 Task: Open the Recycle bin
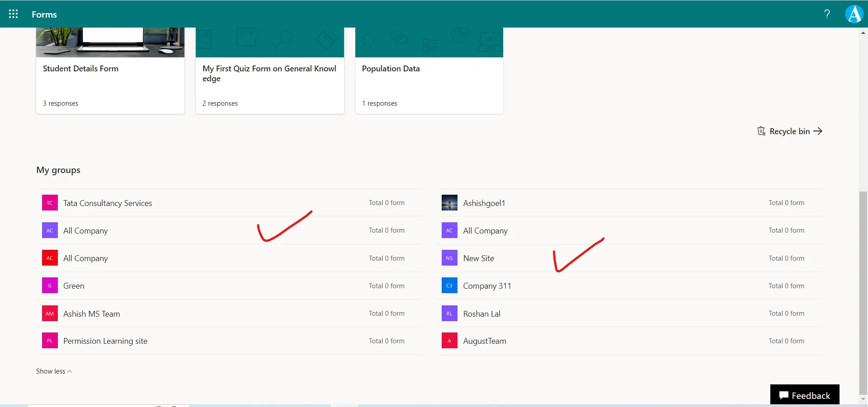click(x=790, y=131)
